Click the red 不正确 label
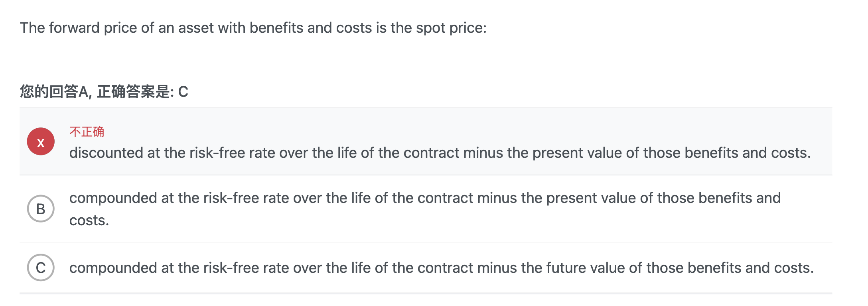Image resolution: width=868 pixels, height=306 pixels. coord(87,132)
